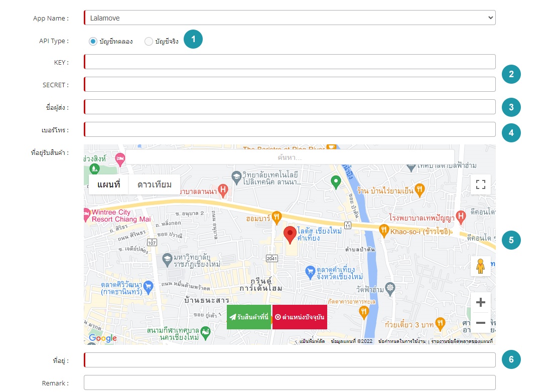Click ก๋วยเตี๋ยว 3 บาท restaurant marker
Image resolution: width=553 pixels, height=392 pixels.
(x=440, y=323)
